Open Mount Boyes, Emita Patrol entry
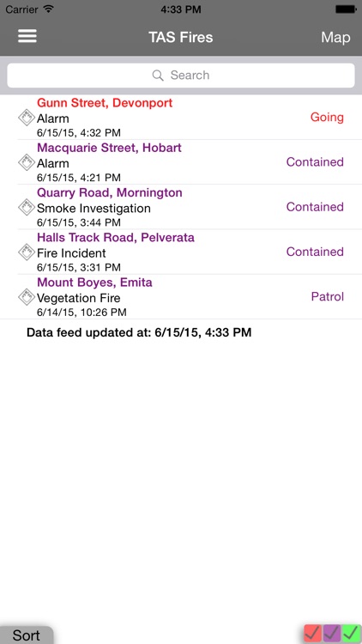 coord(181,296)
